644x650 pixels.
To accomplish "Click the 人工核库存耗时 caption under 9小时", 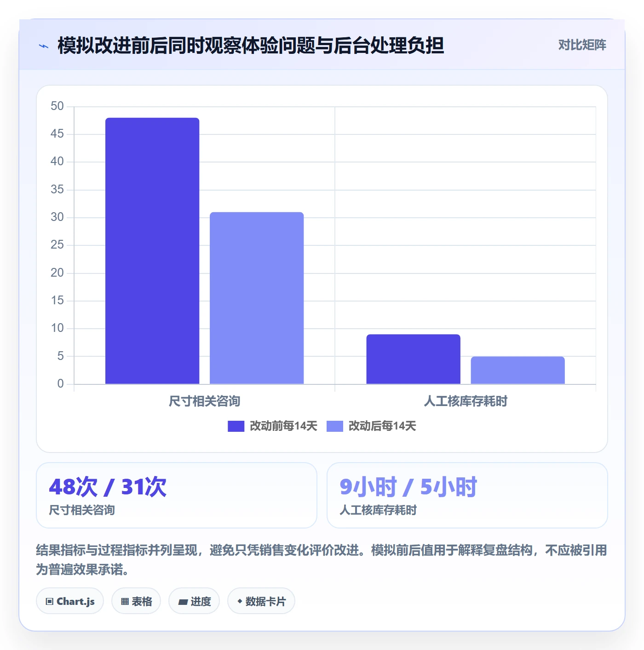I will (x=378, y=510).
